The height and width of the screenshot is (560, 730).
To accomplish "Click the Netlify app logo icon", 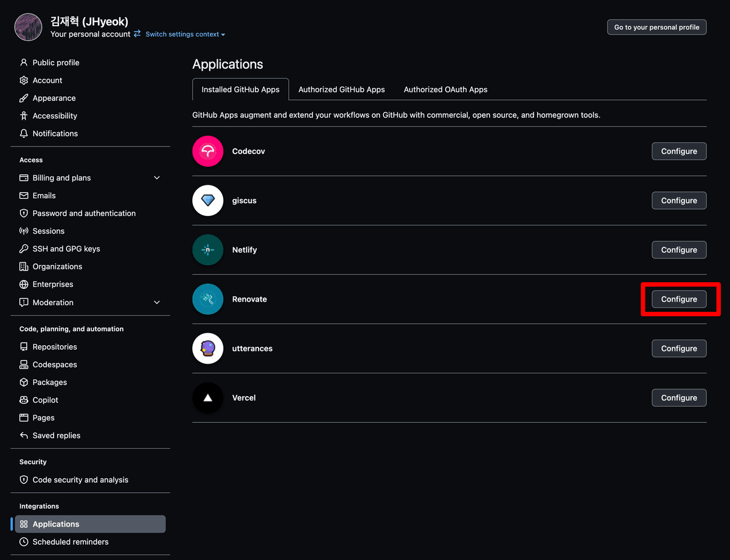I will coord(208,250).
